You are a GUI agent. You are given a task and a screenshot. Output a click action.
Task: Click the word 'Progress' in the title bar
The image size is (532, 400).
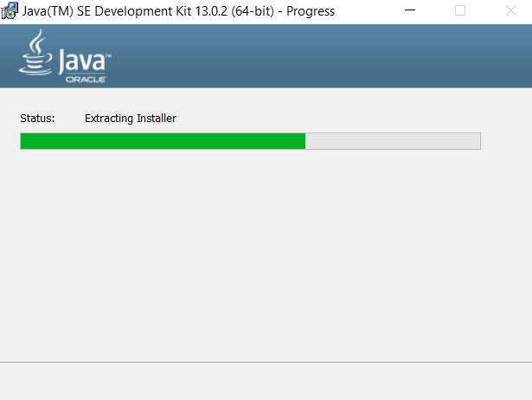(x=311, y=11)
